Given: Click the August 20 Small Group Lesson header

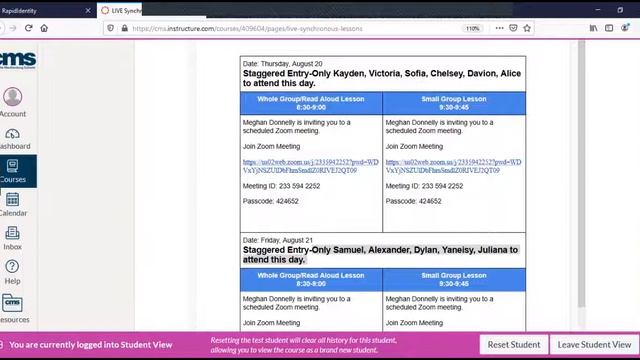Looking at the screenshot, I should [x=454, y=103].
